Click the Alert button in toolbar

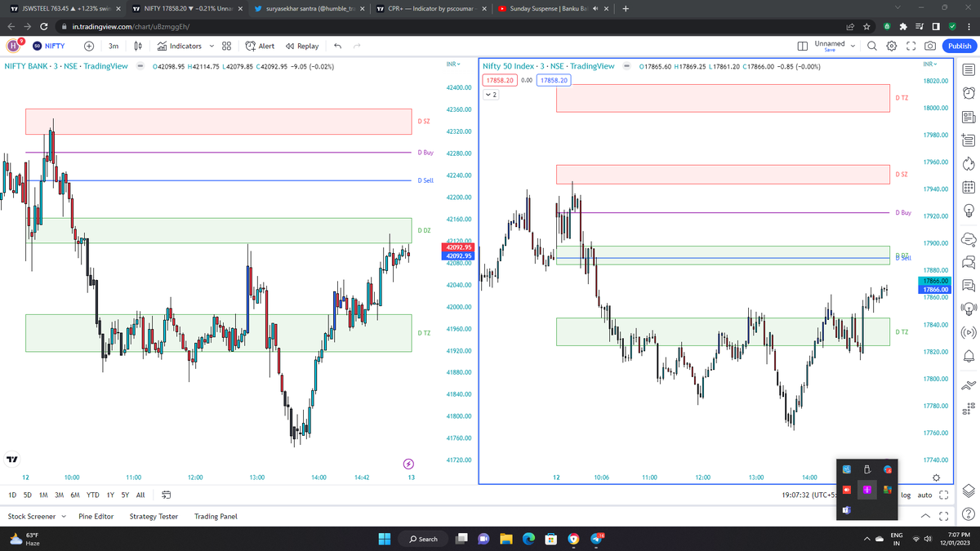pyautogui.click(x=260, y=46)
